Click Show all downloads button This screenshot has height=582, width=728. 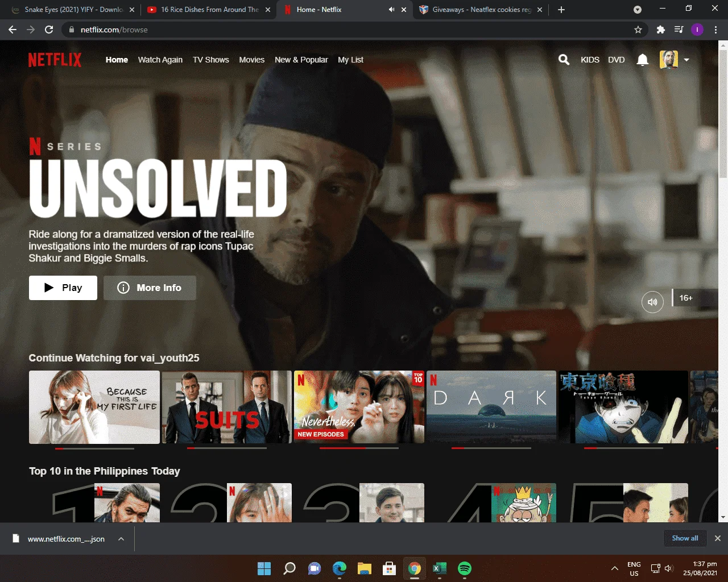pos(685,538)
